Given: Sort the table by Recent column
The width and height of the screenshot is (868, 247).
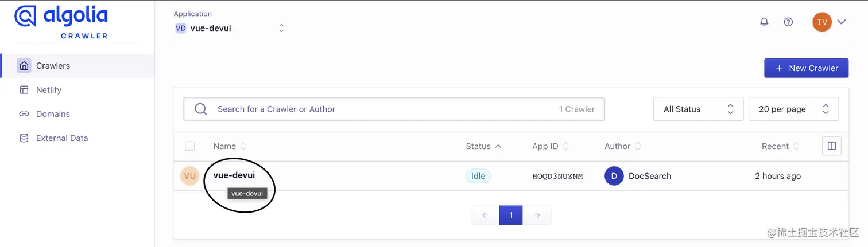Looking at the screenshot, I should (x=781, y=146).
